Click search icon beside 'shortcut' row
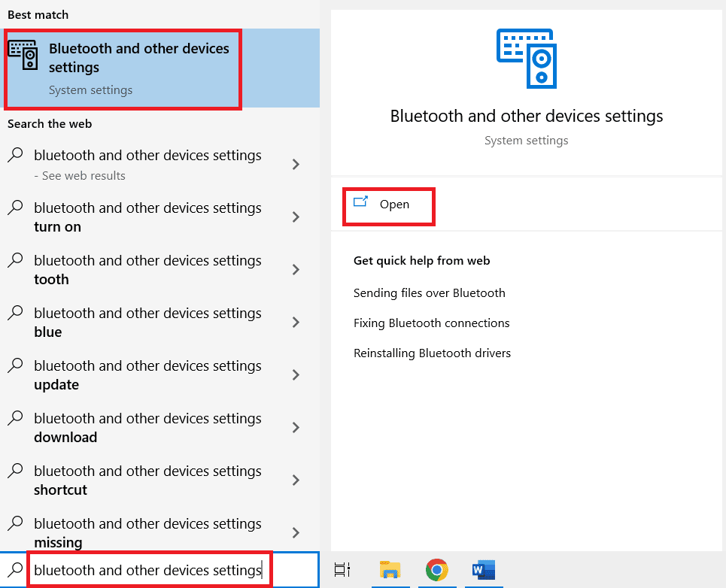 click(15, 471)
